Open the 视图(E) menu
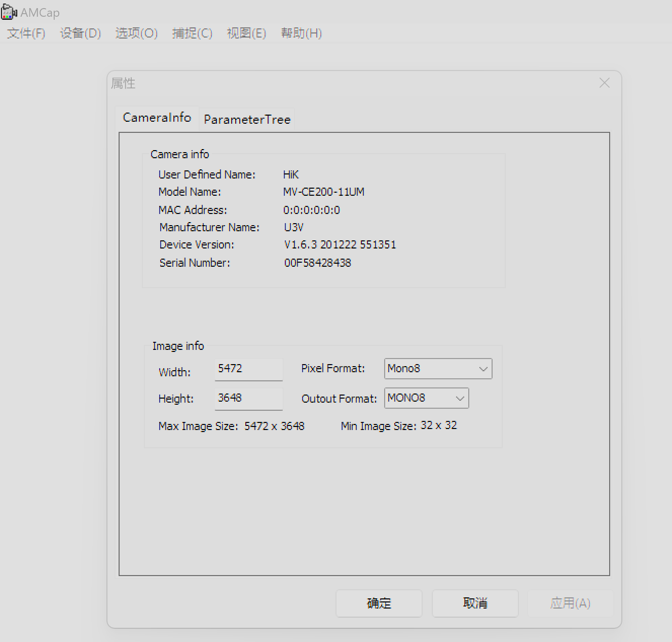This screenshot has width=672, height=642. (246, 33)
